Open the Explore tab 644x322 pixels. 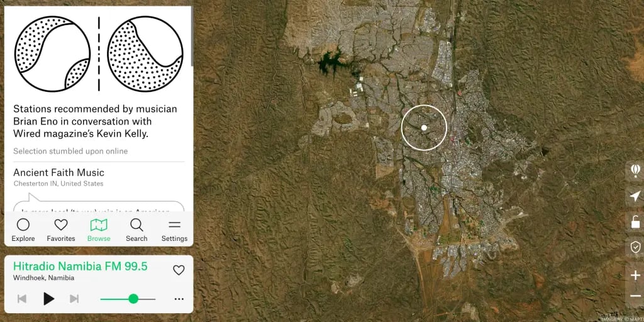click(23, 230)
